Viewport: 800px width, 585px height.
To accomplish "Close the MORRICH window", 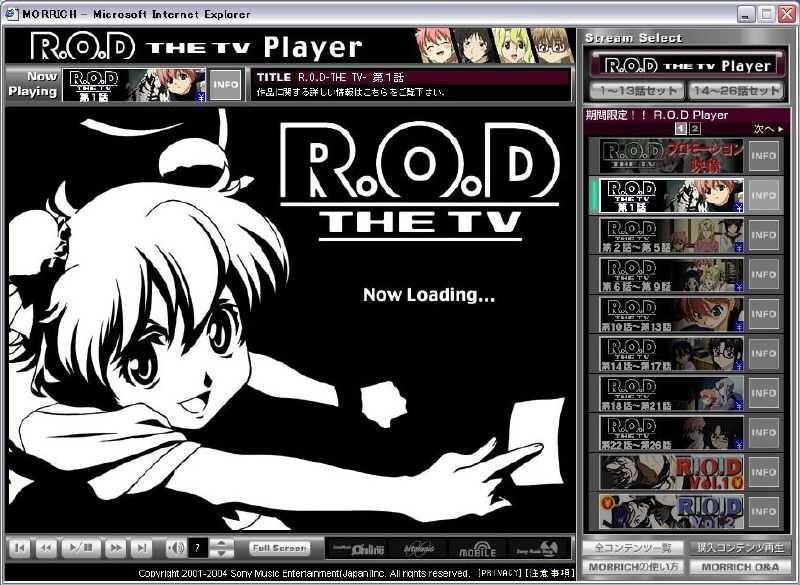I will pyautogui.click(x=786, y=14).
